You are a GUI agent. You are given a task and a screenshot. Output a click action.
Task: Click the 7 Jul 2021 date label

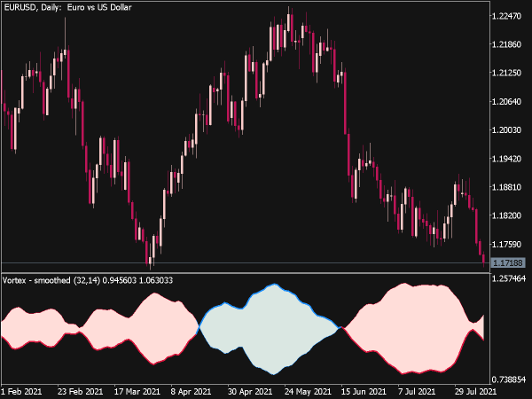point(417,392)
